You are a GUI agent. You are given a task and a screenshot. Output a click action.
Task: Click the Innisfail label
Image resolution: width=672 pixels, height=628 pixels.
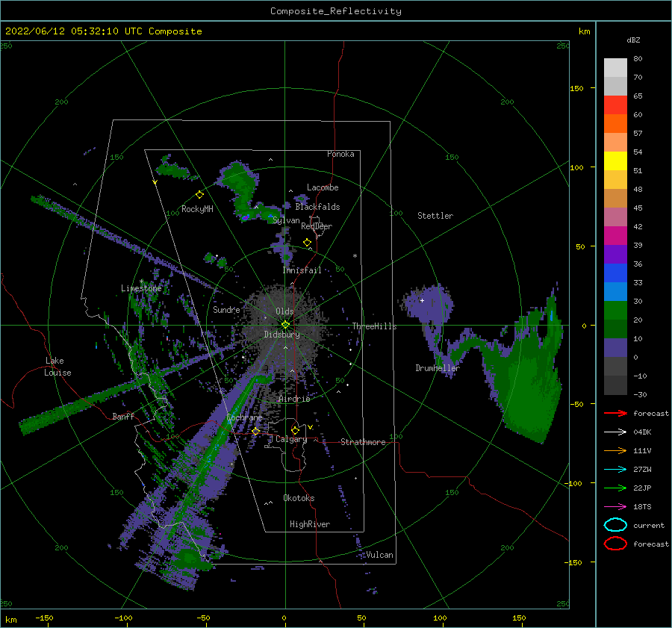pos(302,270)
